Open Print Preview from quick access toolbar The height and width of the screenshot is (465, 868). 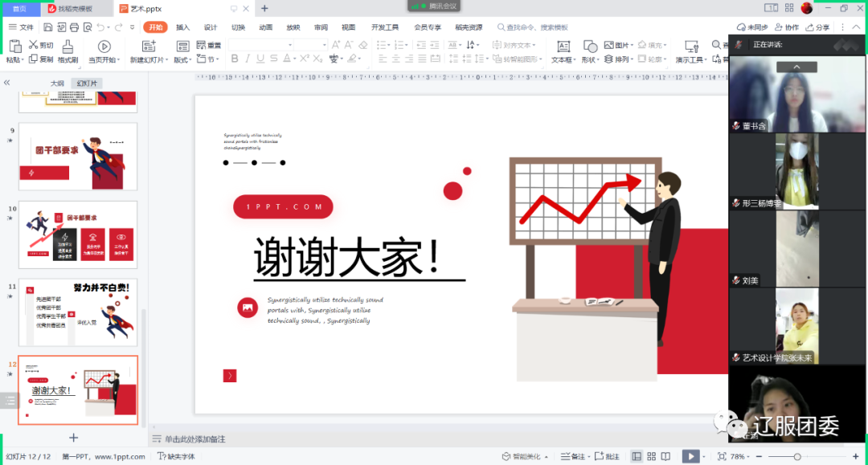[88, 27]
